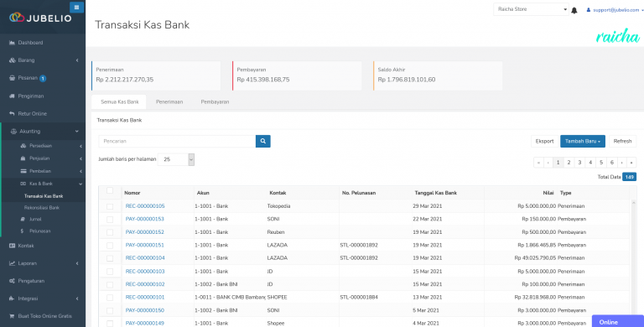Go to pagination page 6

[x=612, y=163]
